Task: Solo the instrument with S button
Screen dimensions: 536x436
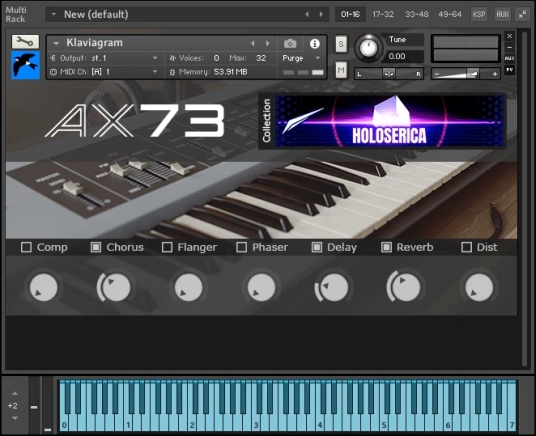Action: point(341,44)
